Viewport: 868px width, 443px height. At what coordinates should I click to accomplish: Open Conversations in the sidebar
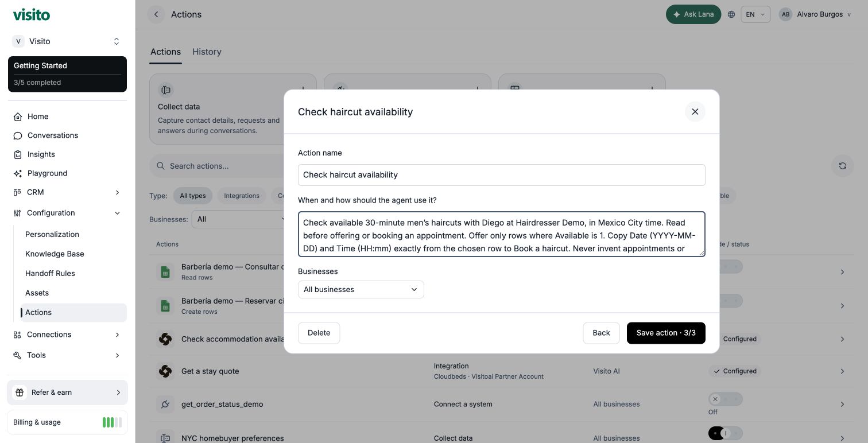52,135
